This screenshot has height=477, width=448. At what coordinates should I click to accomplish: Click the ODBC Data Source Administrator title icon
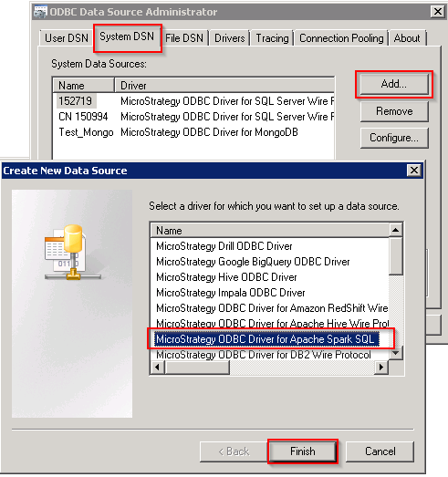(x=40, y=12)
